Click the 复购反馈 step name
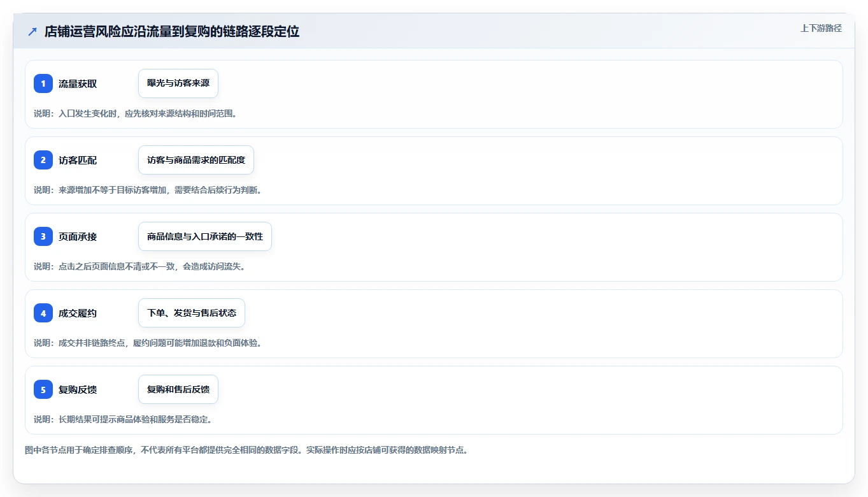The image size is (868, 497). (x=78, y=389)
